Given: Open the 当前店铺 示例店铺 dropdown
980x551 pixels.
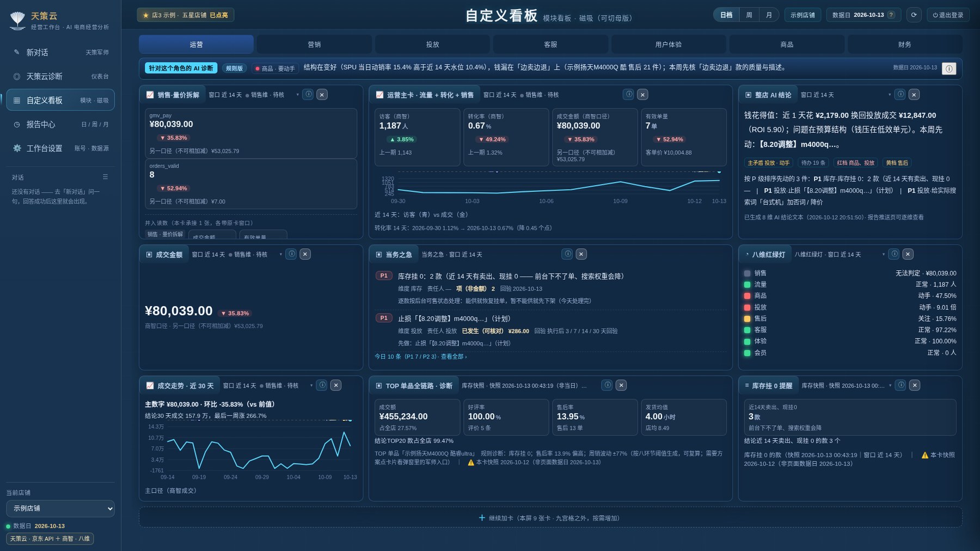Looking at the screenshot, I should 60,509.
